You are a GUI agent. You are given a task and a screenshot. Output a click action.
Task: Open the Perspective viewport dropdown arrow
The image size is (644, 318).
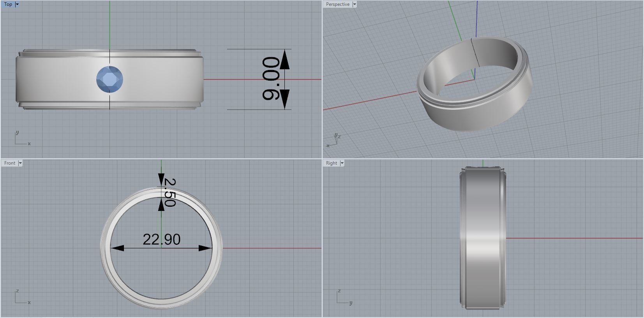coord(355,4)
